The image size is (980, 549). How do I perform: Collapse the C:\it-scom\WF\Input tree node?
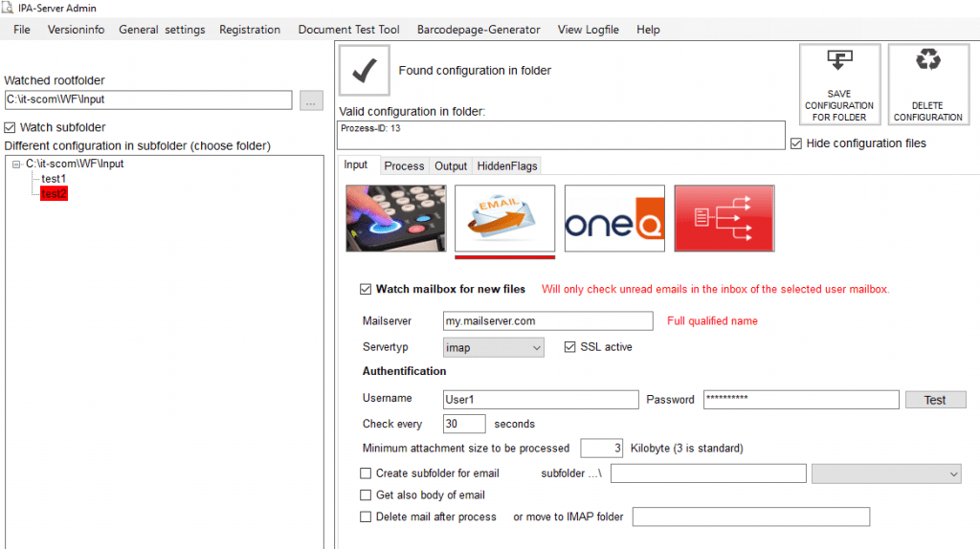coord(17,165)
